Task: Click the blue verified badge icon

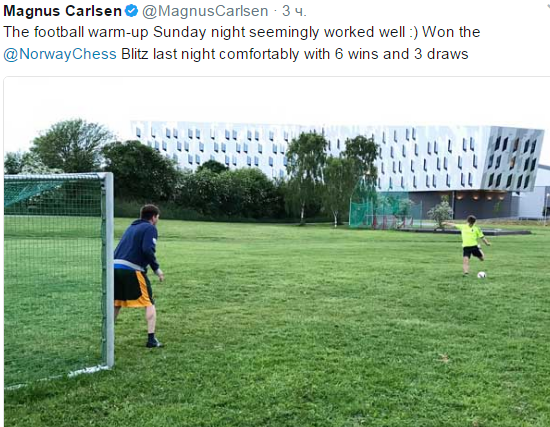Action: point(132,11)
